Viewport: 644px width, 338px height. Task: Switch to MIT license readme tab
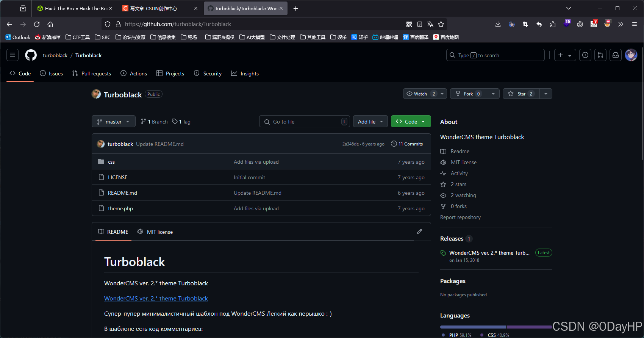[x=155, y=232]
